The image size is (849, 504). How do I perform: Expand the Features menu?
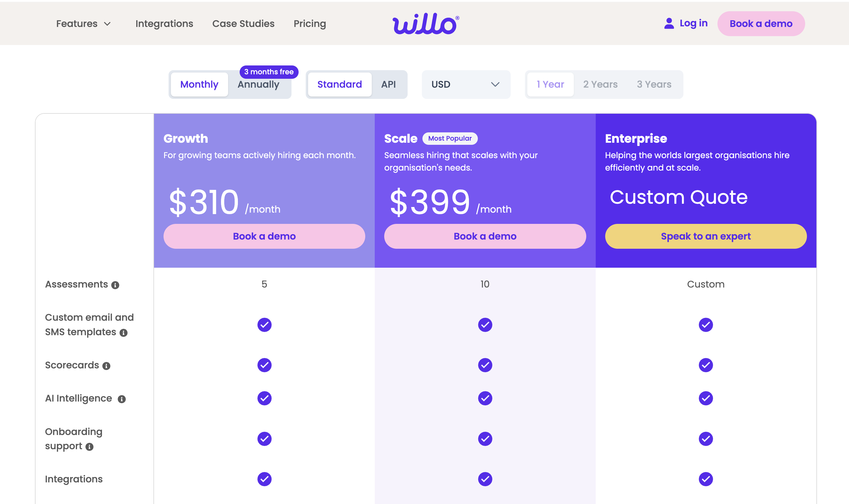tap(84, 24)
